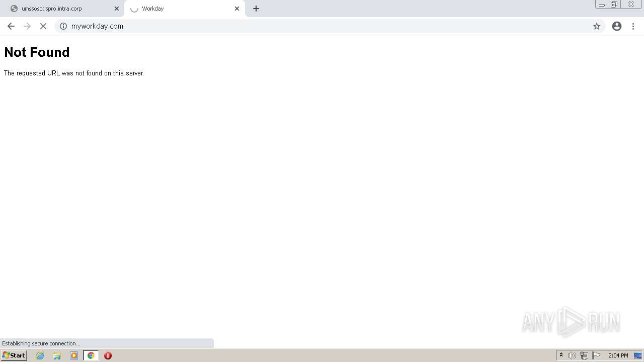This screenshot has width=644, height=362.
Task: Open Windows Media Player from taskbar
Action: point(74,355)
